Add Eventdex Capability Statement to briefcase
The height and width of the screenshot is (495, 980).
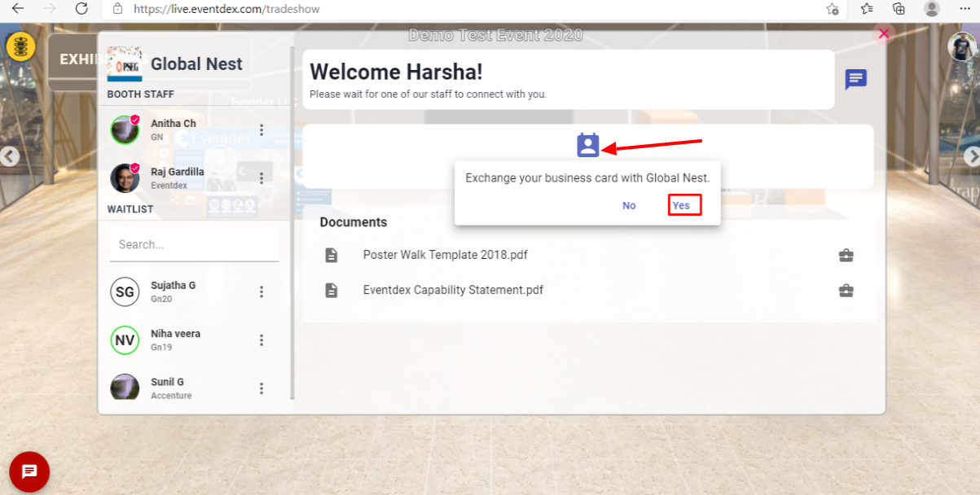(x=846, y=290)
